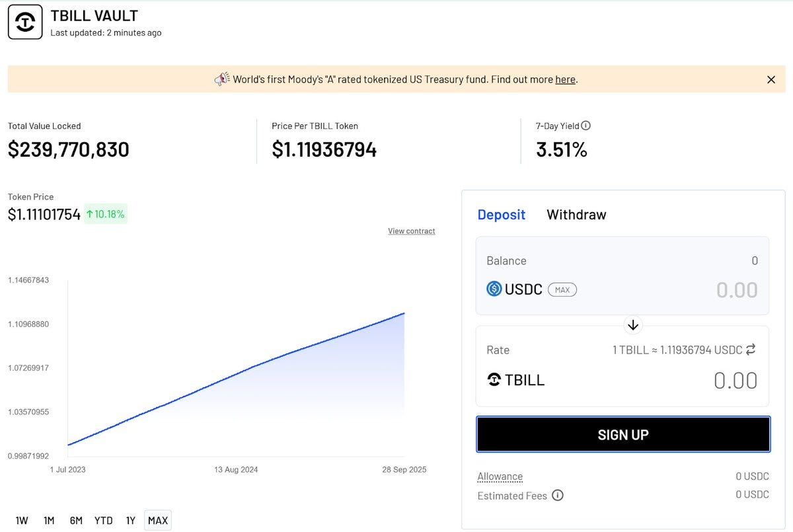The width and height of the screenshot is (793, 532).
Task: Click the 10.18% change badge
Action: click(105, 214)
